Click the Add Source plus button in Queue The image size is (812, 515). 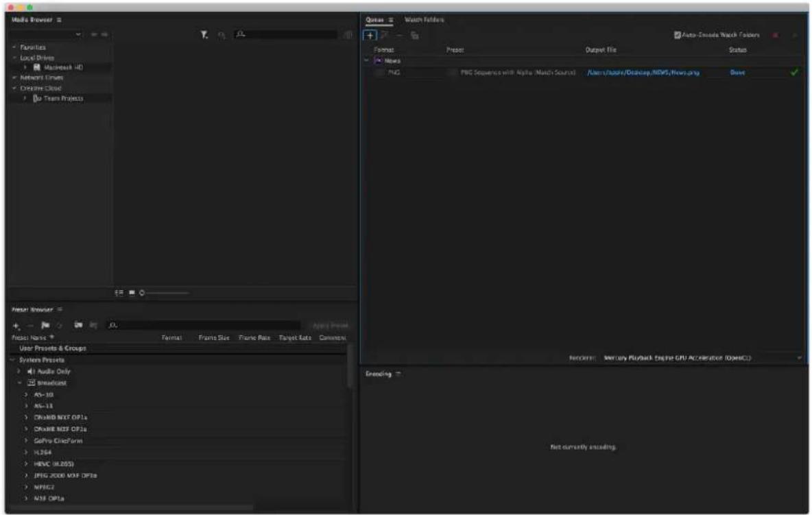[x=370, y=35]
